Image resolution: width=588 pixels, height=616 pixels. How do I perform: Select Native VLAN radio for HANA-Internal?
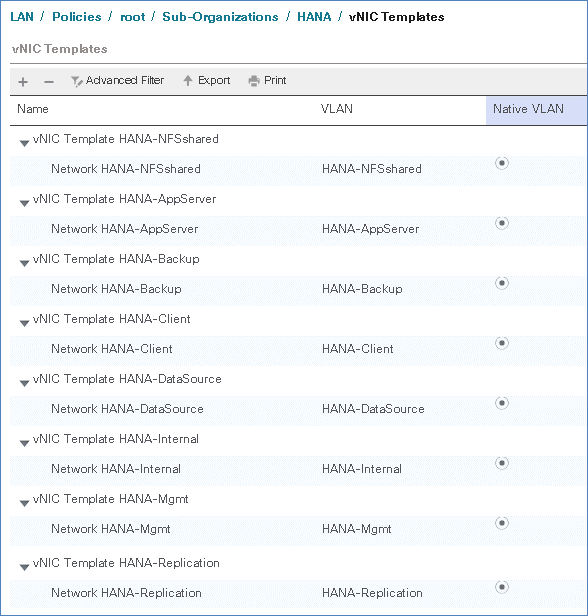[502, 463]
